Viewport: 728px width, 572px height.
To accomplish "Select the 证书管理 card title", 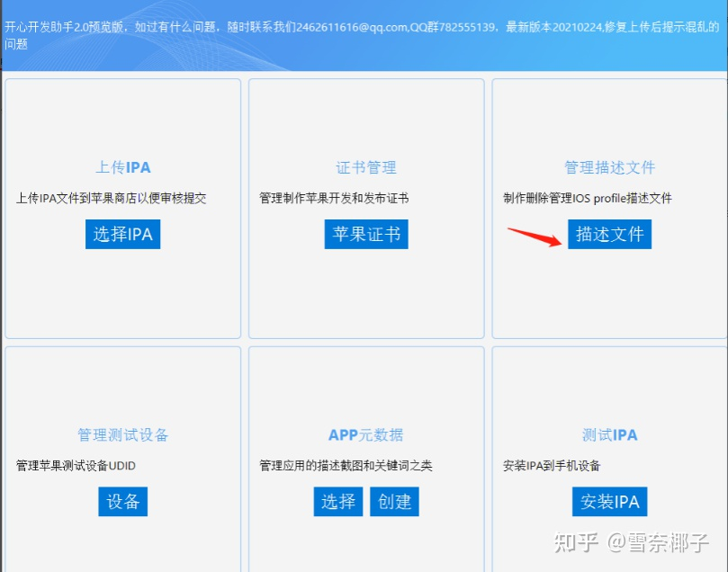I will (x=366, y=167).
